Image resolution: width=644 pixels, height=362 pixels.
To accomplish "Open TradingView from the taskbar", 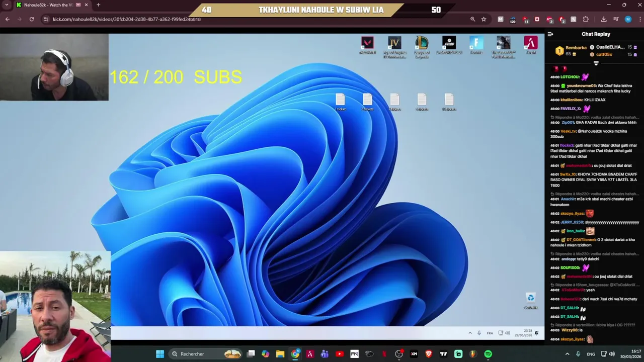I will click(443, 354).
